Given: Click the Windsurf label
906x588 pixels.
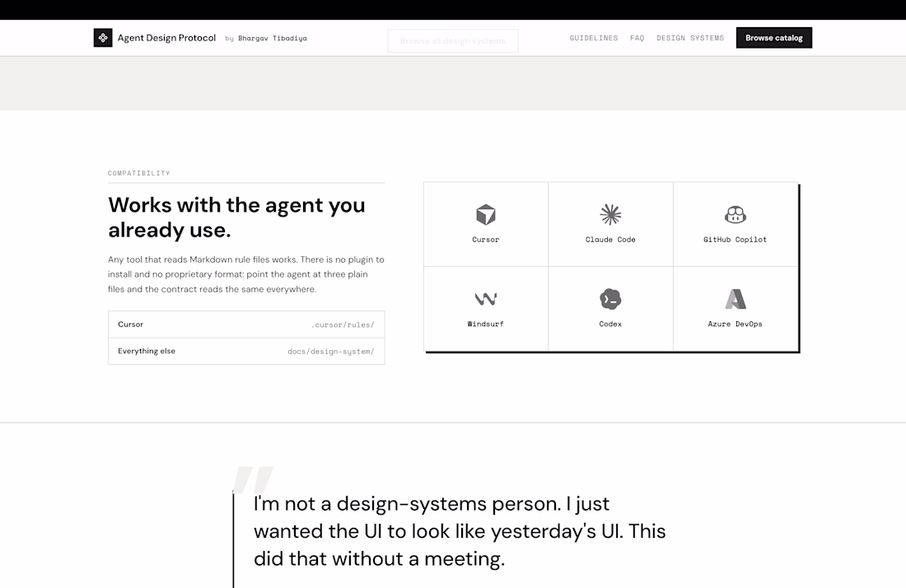Looking at the screenshot, I should point(485,324).
